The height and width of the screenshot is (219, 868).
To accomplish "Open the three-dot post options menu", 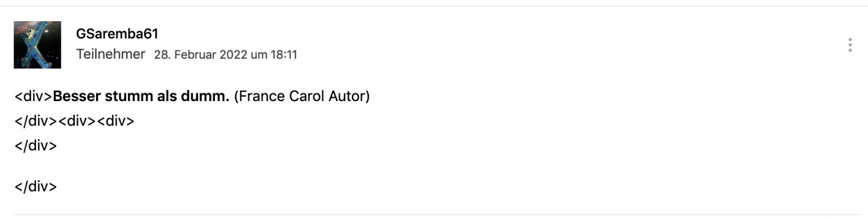I will pos(850,45).
